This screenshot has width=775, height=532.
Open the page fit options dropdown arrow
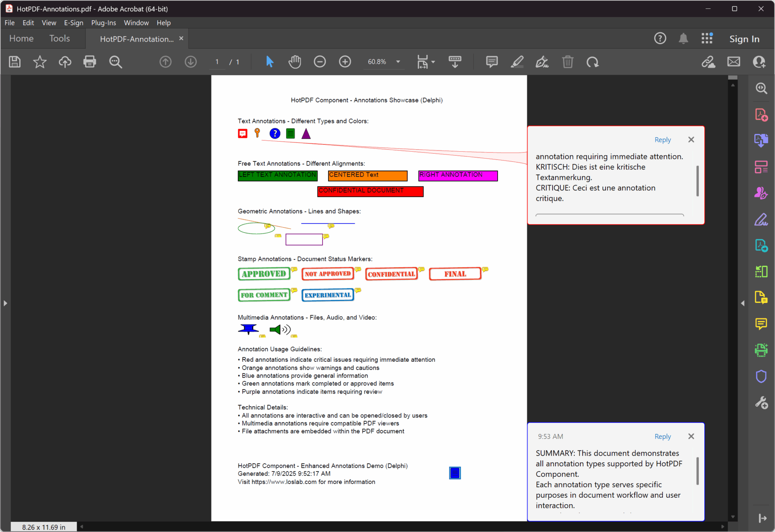432,62
